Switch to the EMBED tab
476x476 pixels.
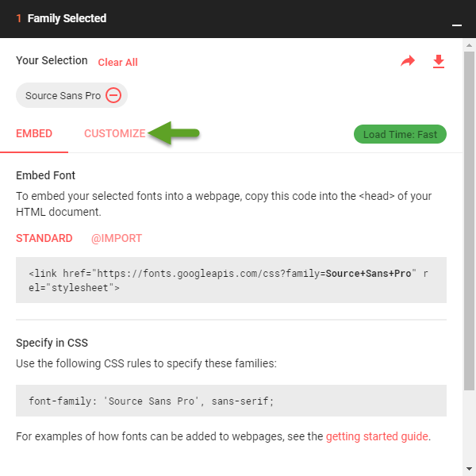(x=34, y=133)
